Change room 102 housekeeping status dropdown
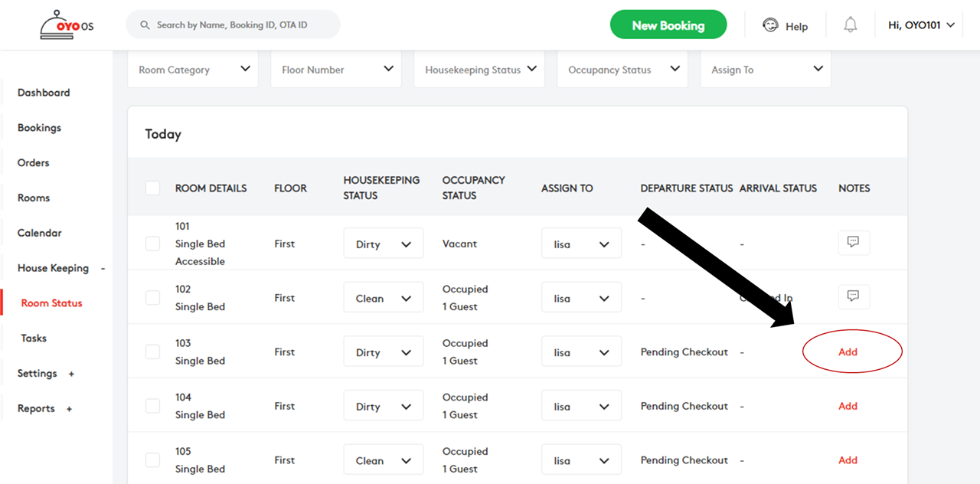The image size is (980, 484). 384,299
